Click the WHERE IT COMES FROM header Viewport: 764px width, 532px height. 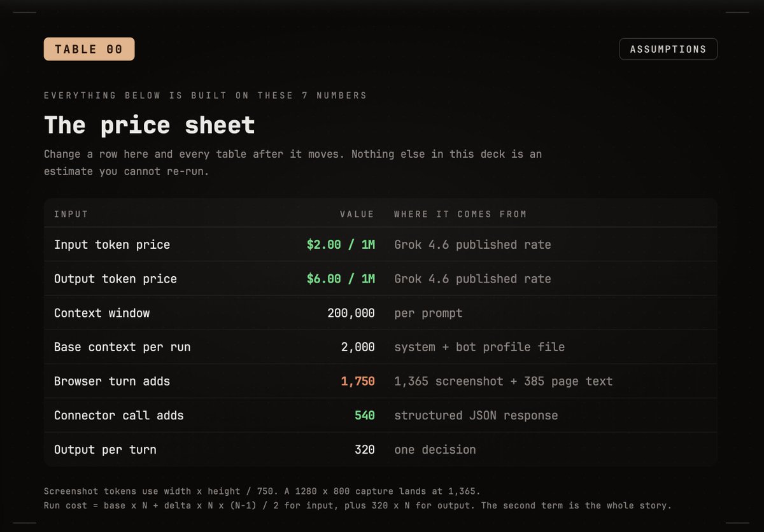pos(460,214)
